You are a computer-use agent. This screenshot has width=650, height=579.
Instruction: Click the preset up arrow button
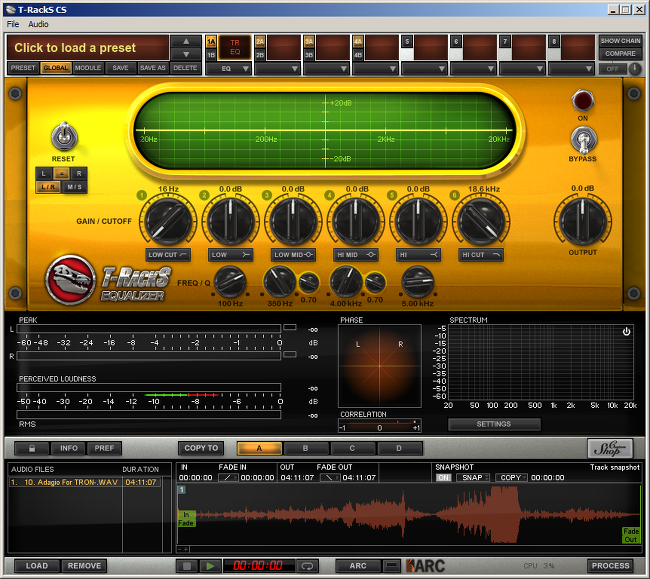[186, 41]
